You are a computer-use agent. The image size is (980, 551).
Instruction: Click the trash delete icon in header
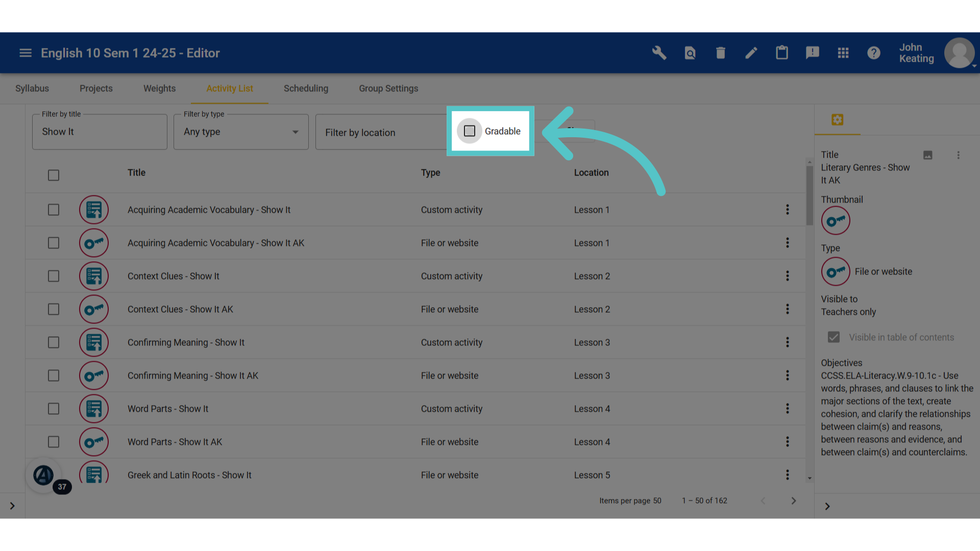pos(721,53)
